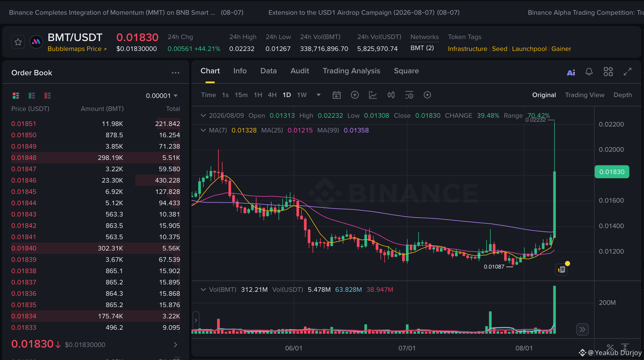Select the 15m interval
644x360 pixels.
[241, 95]
